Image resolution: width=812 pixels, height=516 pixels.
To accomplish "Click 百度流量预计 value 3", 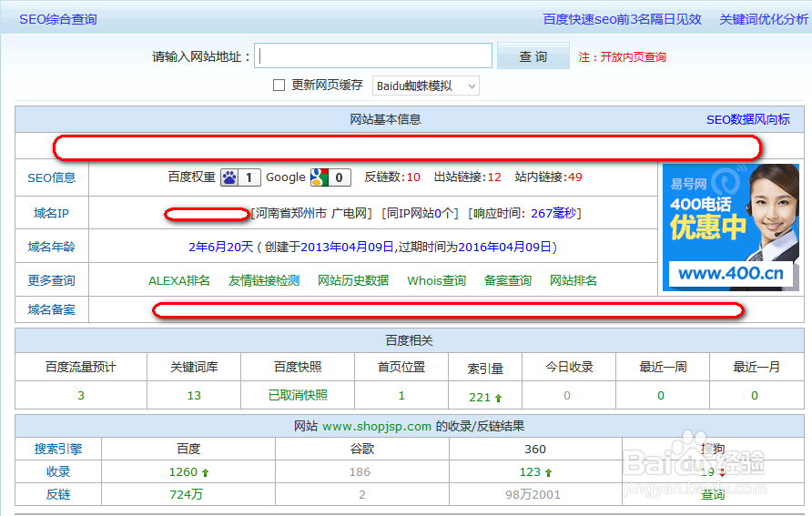I will (81, 395).
